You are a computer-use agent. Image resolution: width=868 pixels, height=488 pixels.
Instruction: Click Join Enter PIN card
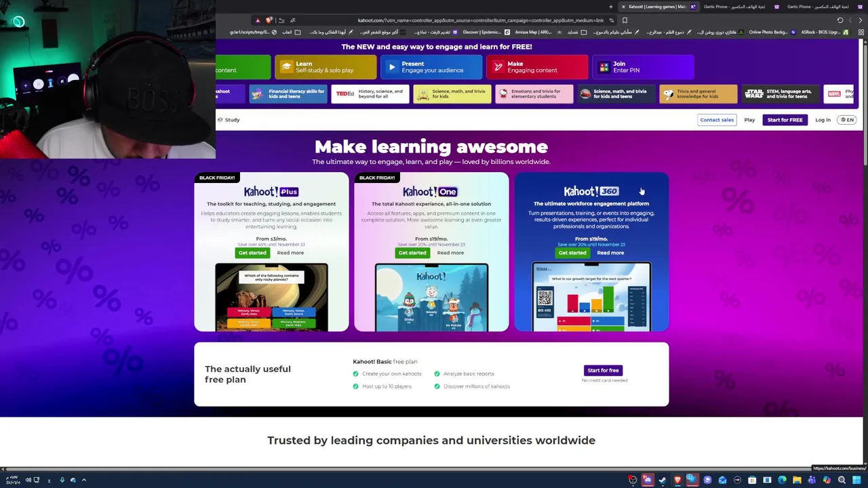[643, 67]
